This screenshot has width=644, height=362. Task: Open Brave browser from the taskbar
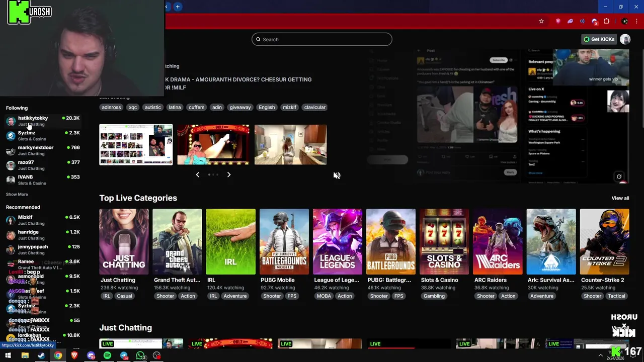tap(74, 355)
